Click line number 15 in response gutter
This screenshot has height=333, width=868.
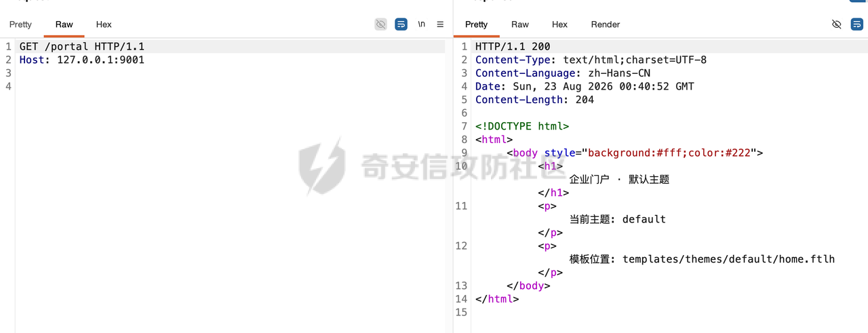(x=462, y=312)
